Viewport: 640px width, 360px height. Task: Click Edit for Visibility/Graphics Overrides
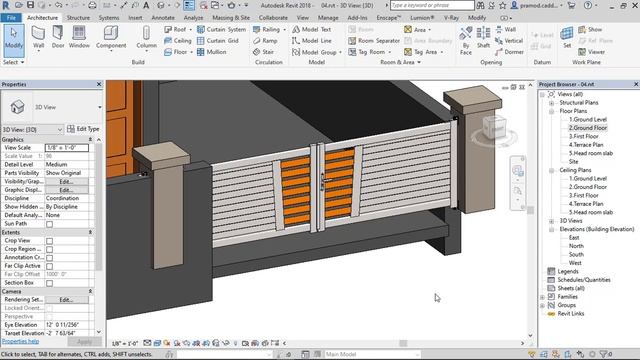[67, 182]
